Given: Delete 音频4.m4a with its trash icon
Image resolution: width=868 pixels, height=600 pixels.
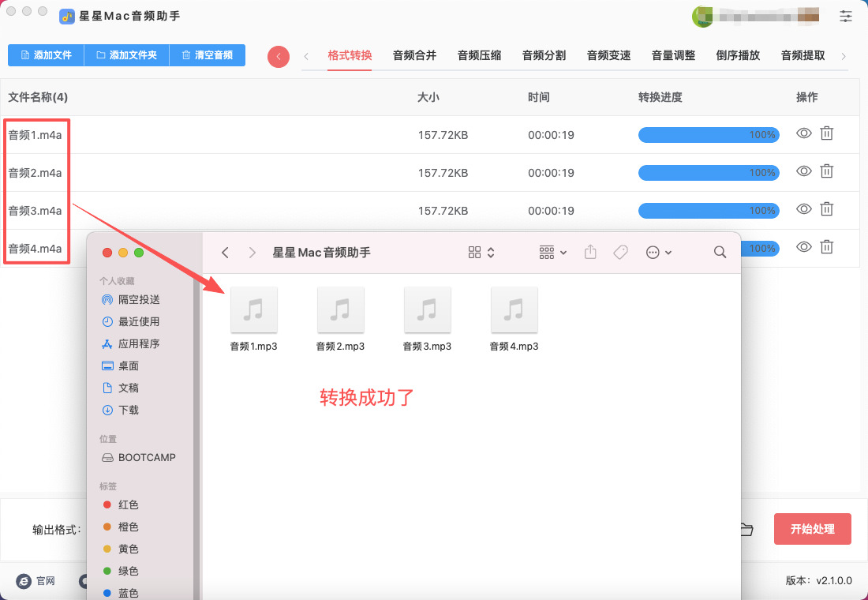Looking at the screenshot, I should [x=826, y=247].
